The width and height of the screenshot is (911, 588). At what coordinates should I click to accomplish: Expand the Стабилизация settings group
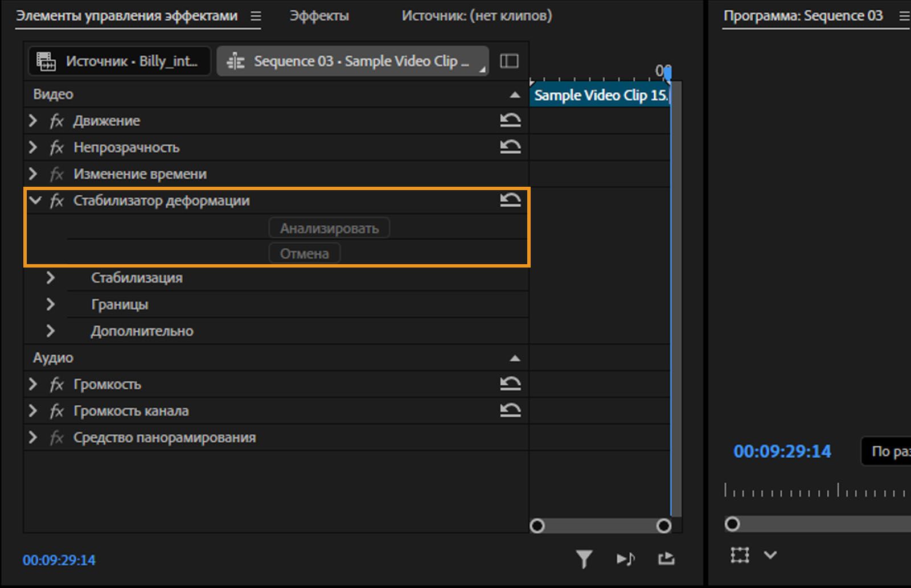click(51, 278)
